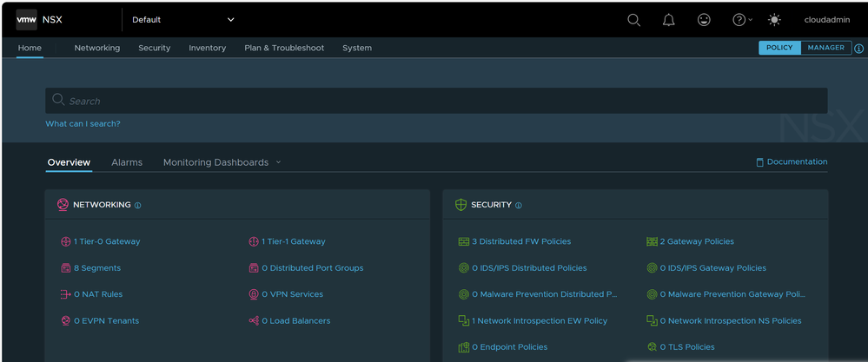Expand the Default project dropdown

click(182, 20)
